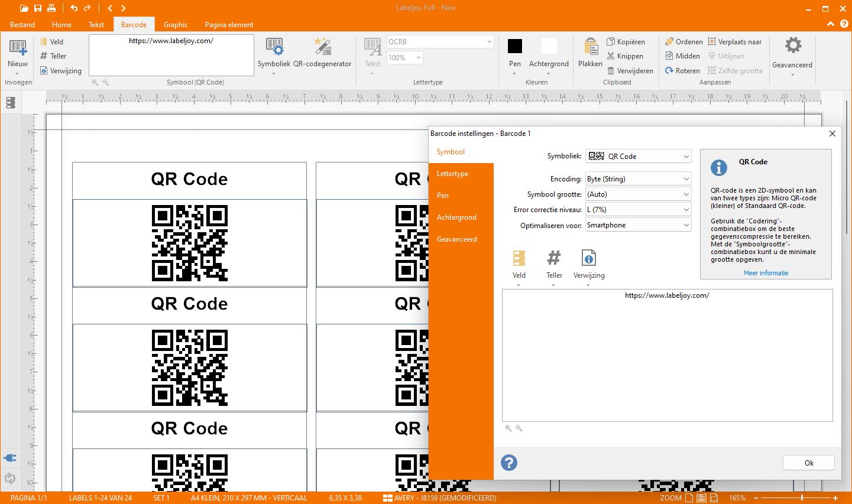852x504 pixels.
Task: Click the white Achtergrond color swatch
Action: (549, 46)
